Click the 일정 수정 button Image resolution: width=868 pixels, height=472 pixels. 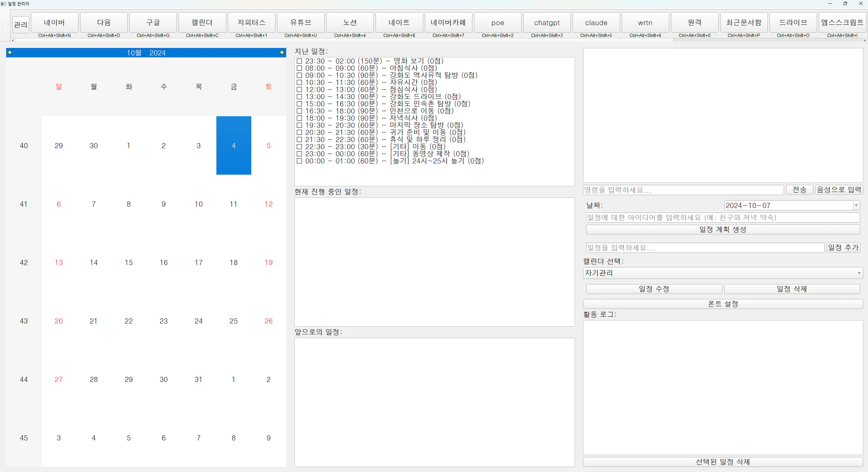[x=654, y=289]
